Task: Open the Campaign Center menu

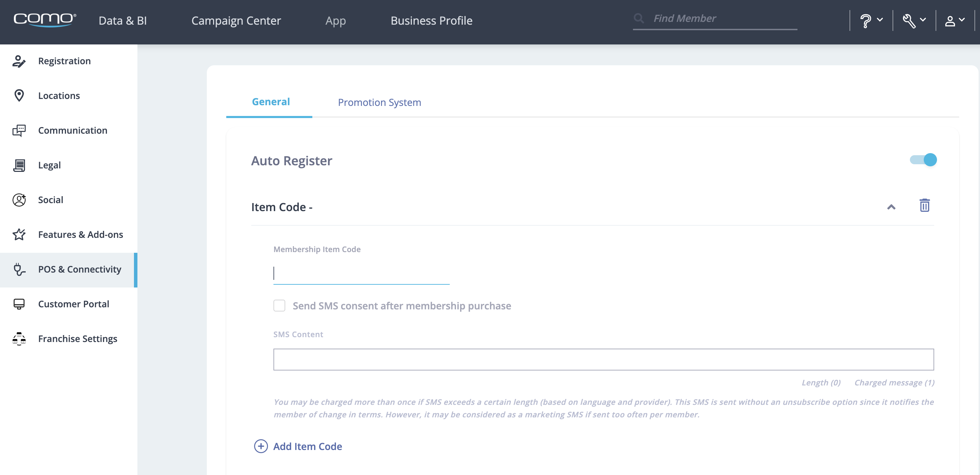Action: [236, 20]
